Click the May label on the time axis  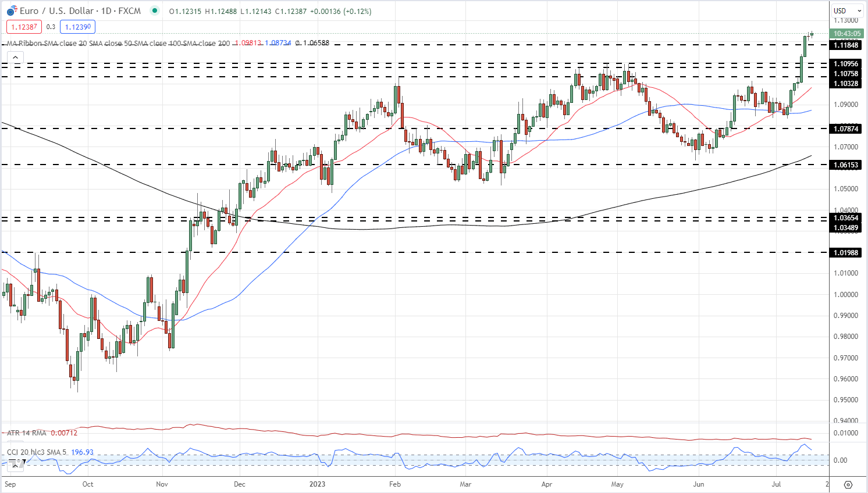click(x=617, y=484)
